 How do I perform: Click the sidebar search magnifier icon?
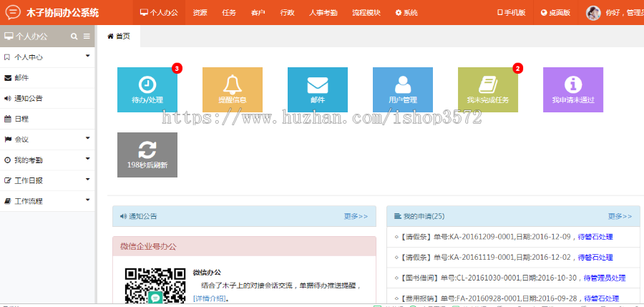(74, 36)
